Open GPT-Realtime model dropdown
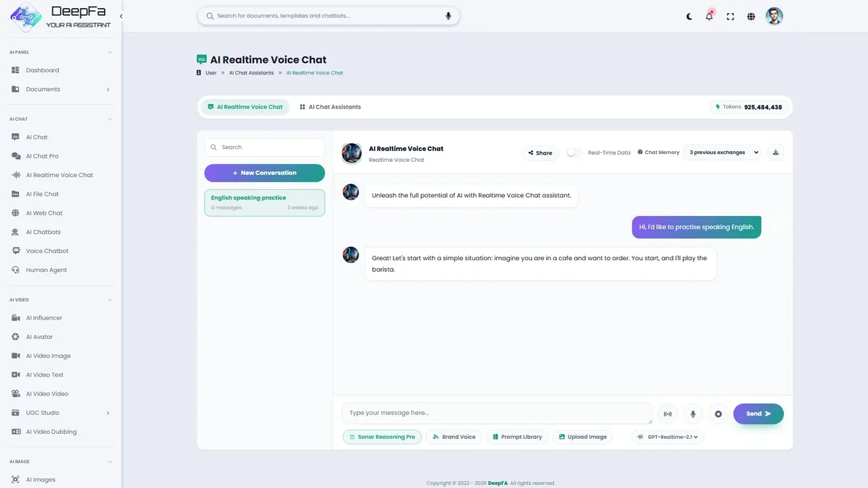 668,437
